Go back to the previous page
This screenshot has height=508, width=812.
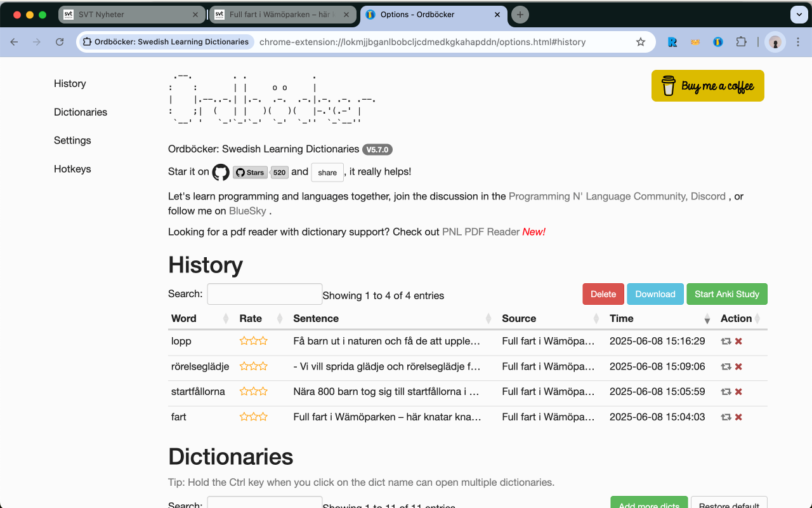point(14,42)
